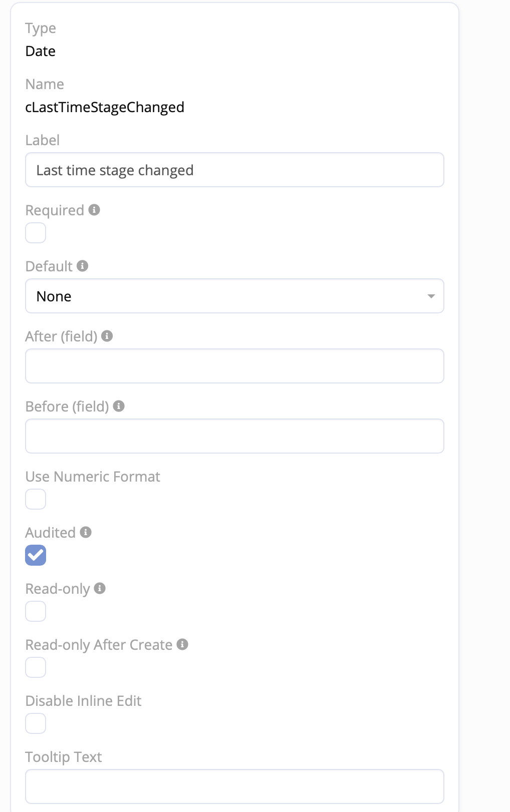Click the cLastTimeStageChanged name value
The image size is (510, 812).
(105, 107)
